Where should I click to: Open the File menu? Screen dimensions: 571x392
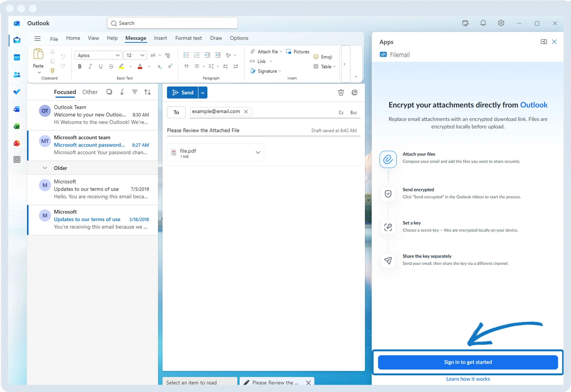[54, 39]
